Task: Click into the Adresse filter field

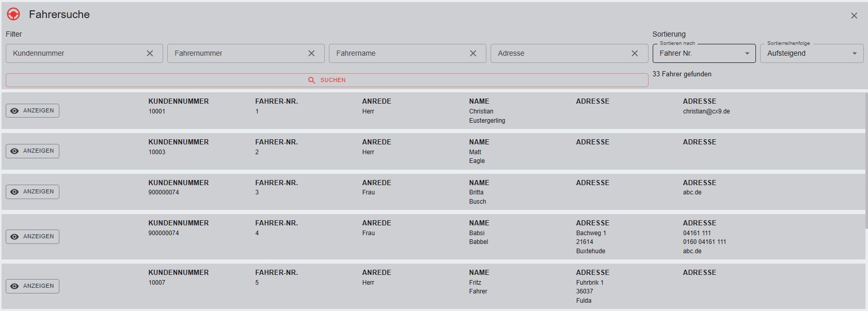Action: tap(560, 53)
